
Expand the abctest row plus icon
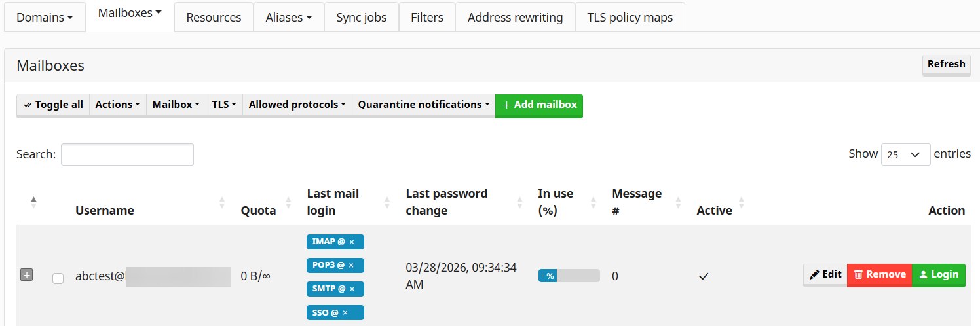[27, 276]
